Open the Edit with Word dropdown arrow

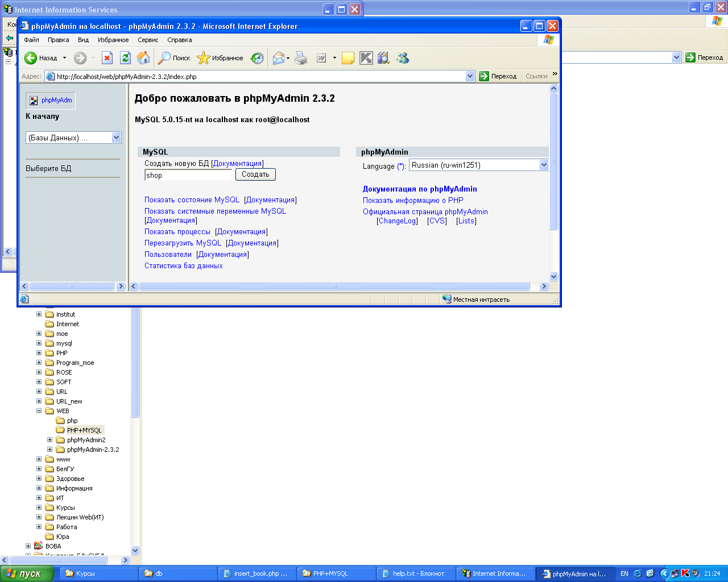coord(334,58)
